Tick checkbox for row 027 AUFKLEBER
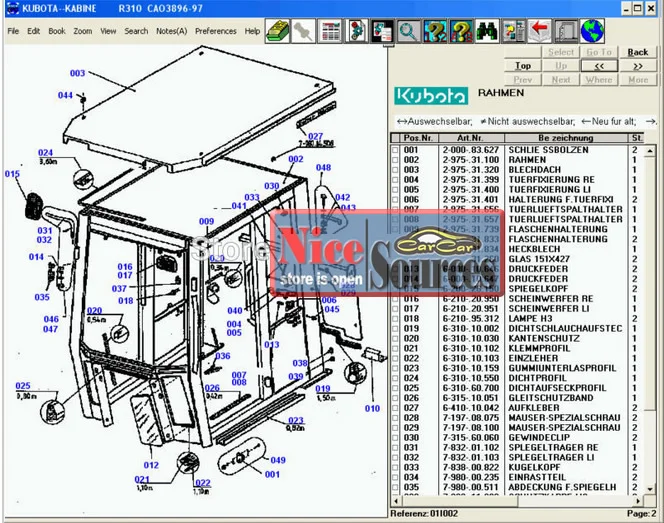Screen dimensions: 664x523 click(395, 408)
